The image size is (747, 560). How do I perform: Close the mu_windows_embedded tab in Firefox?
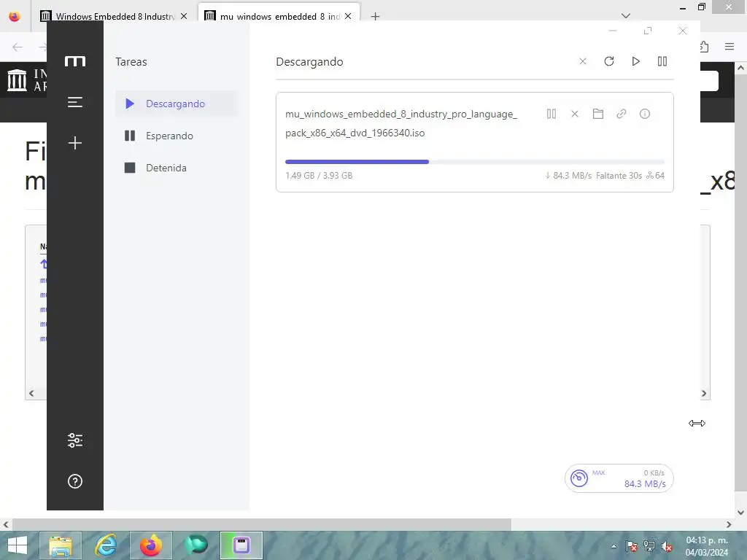(x=348, y=16)
